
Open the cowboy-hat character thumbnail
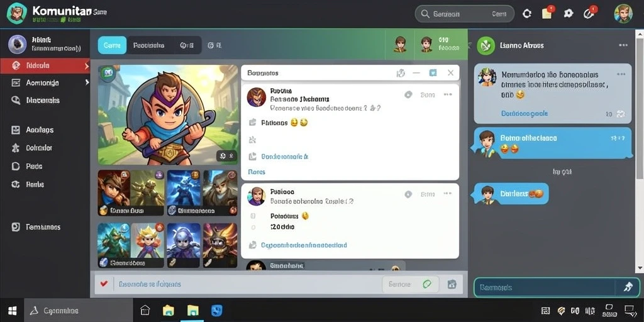pyautogui.click(x=114, y=193)
